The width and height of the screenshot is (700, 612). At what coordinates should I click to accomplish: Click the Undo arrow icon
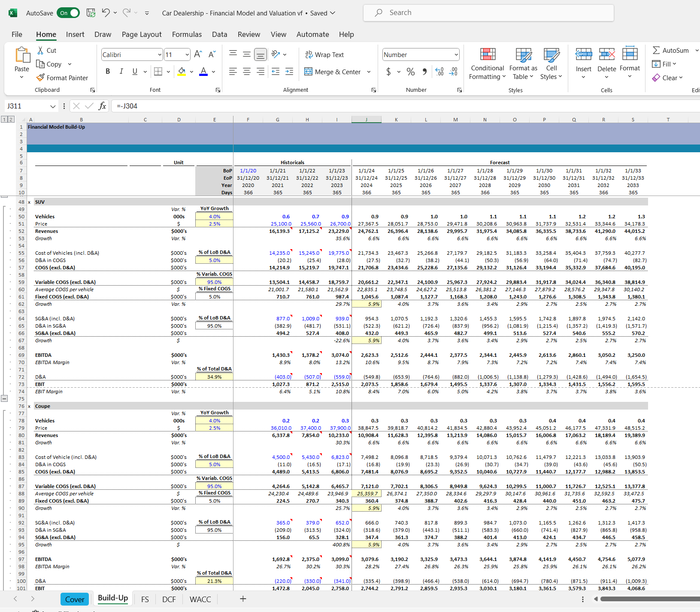106,13
